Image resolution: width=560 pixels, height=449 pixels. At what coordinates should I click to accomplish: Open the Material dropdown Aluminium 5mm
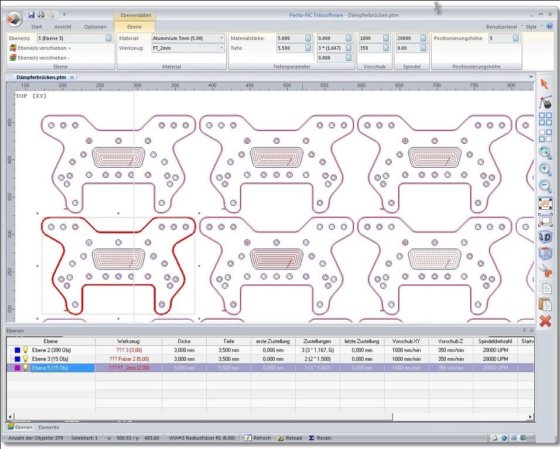(x=188, y=38)
